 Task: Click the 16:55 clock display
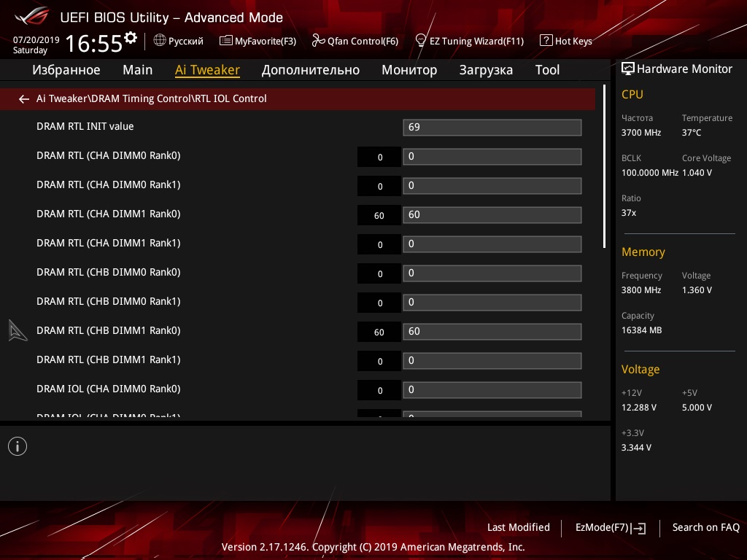[94, 44]
